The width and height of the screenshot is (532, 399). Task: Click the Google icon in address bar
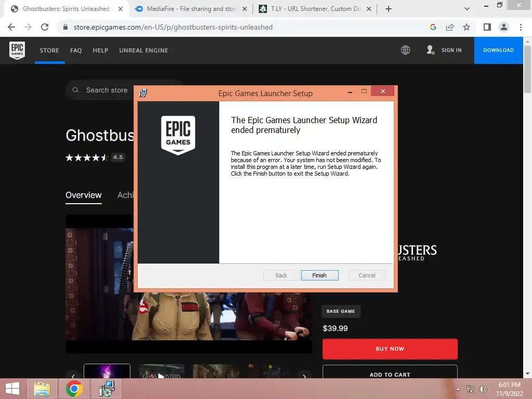click(433, 27)
